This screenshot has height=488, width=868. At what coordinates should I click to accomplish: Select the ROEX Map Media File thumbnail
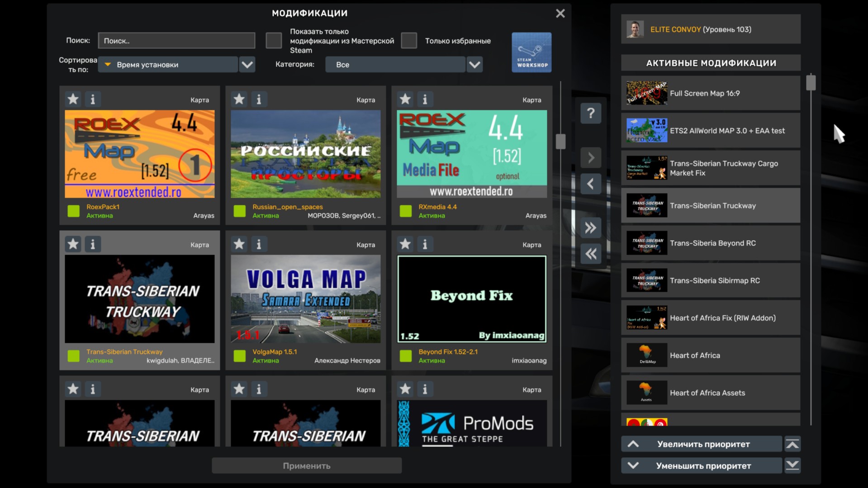(x=472, y=154)
